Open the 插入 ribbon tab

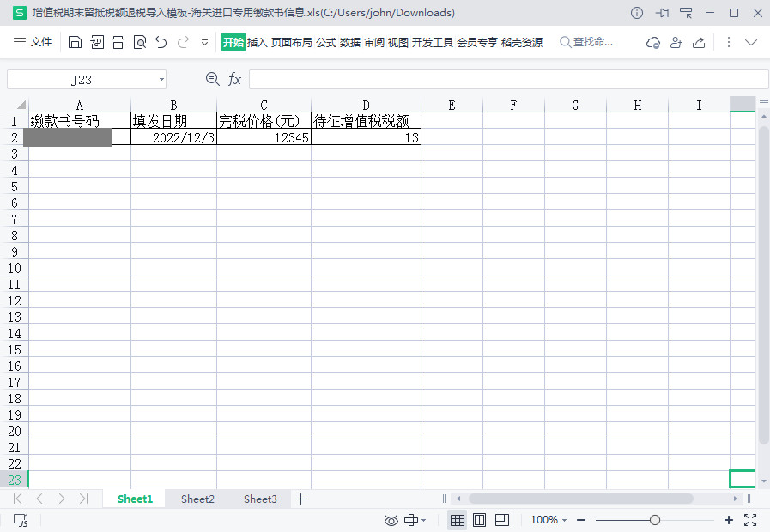257,42
